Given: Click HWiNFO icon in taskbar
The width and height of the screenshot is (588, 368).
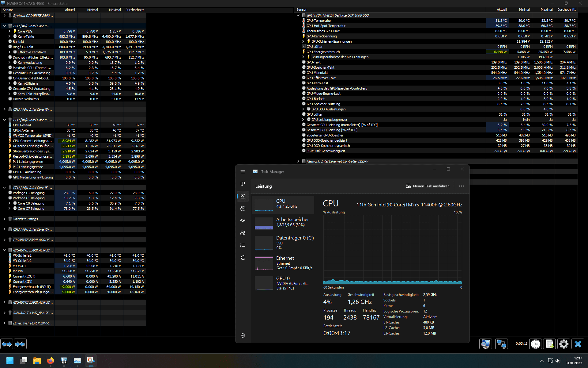Looking at the screenshot, I should click(x=64, y=361).
